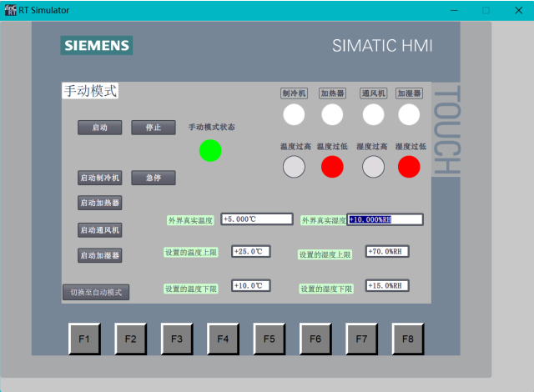The image size is (534, 392).
Task: Click the 外界真实温度 label
Action: coord(190,220)
